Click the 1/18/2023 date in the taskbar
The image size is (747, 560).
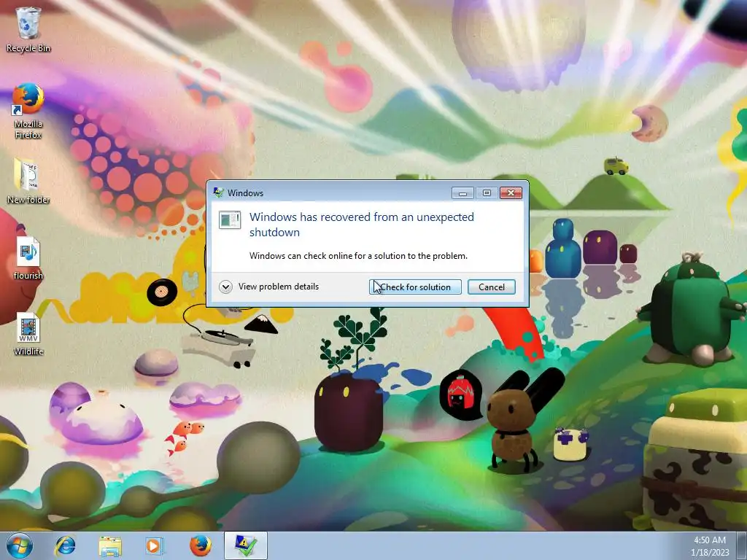point(709,553)
